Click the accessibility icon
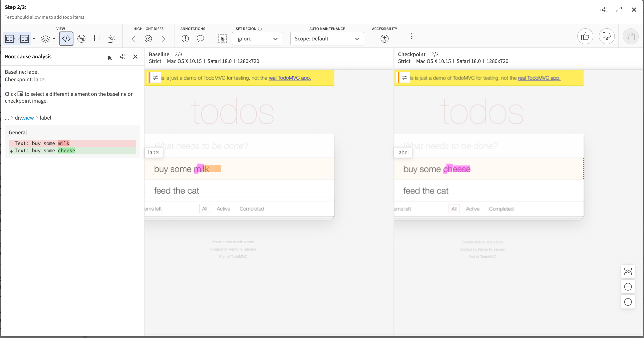 pos(384,39)
